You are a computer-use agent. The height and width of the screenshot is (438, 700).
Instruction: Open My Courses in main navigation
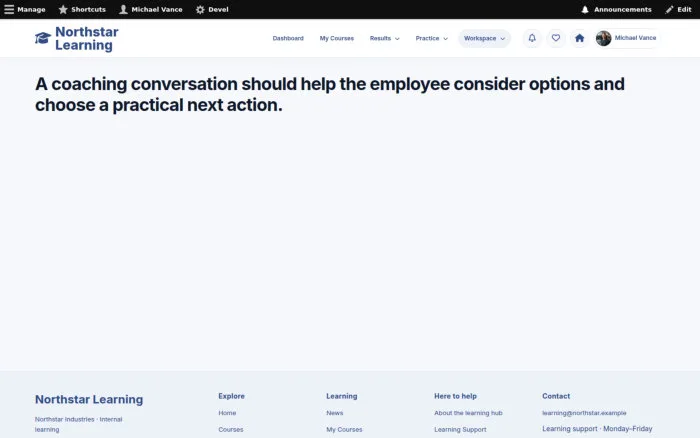[x=337, y=38]
